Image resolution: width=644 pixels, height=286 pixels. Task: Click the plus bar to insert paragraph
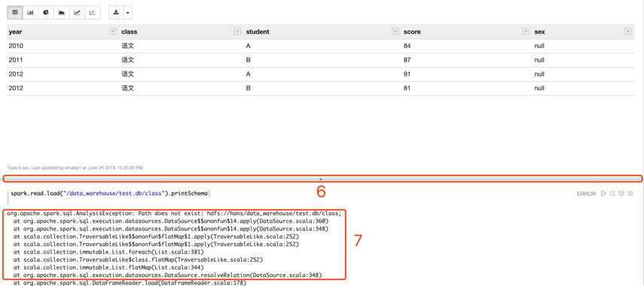click(321, 179)
